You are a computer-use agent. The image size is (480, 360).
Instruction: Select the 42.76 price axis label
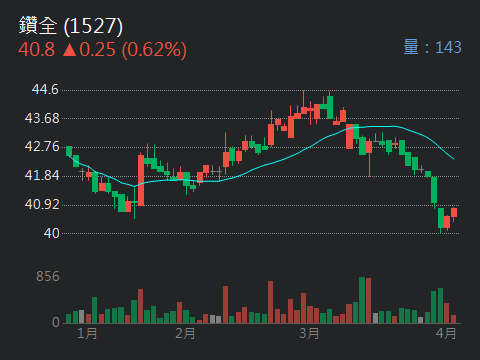click(x=42, y=147)
